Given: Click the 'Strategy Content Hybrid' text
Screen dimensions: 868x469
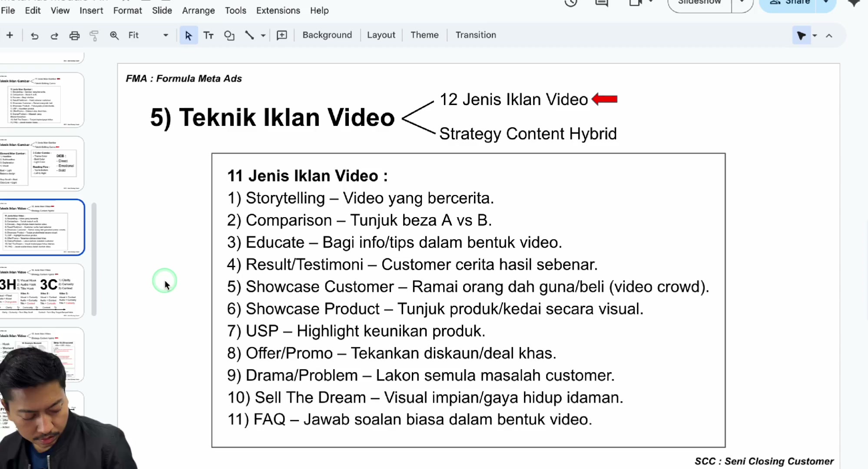Looking at the screenshot, I should 528,134.
